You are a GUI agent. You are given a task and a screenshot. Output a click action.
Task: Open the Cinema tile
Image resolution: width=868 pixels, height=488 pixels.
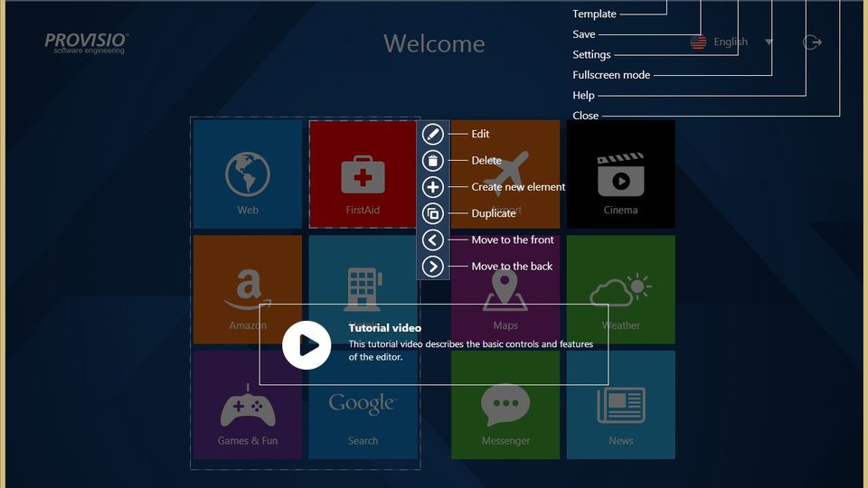pyautogui.click(x=620, y=174)
